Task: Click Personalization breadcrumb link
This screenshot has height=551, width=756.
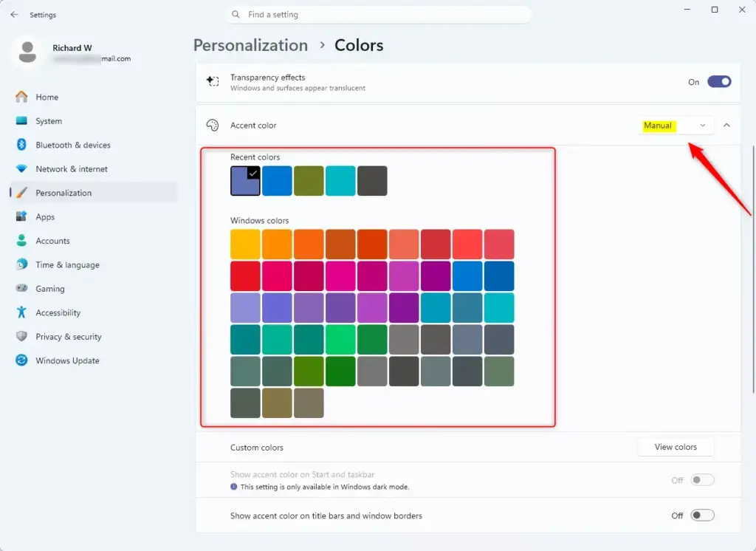Action: tap(250, 45)
